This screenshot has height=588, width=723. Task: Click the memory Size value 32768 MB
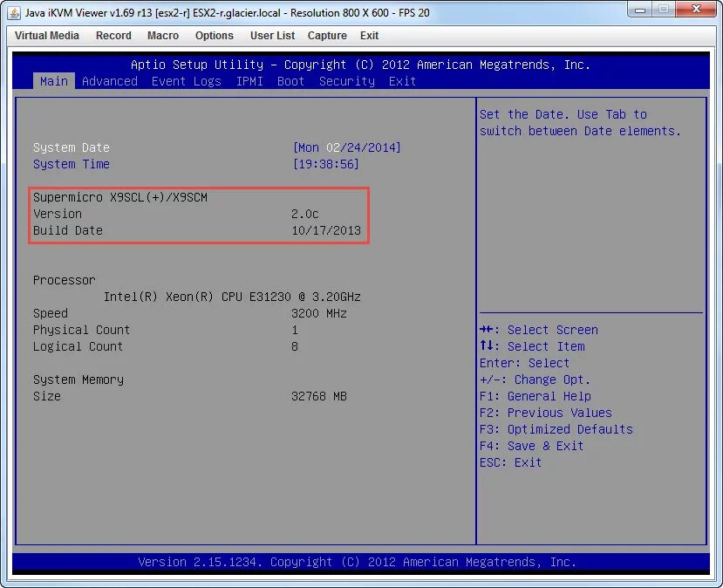click(319, 397)
